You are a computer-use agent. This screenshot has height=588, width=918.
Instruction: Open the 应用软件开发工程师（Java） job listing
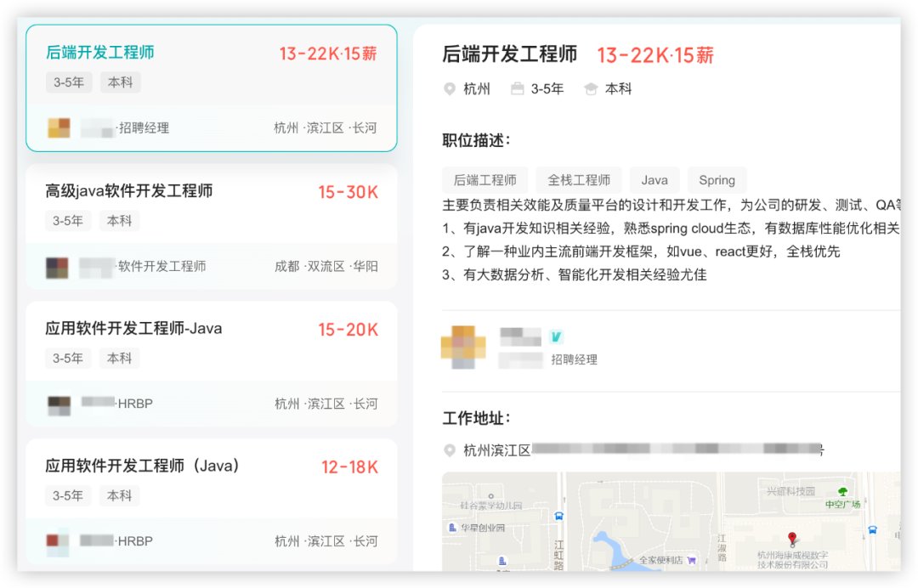143,466
